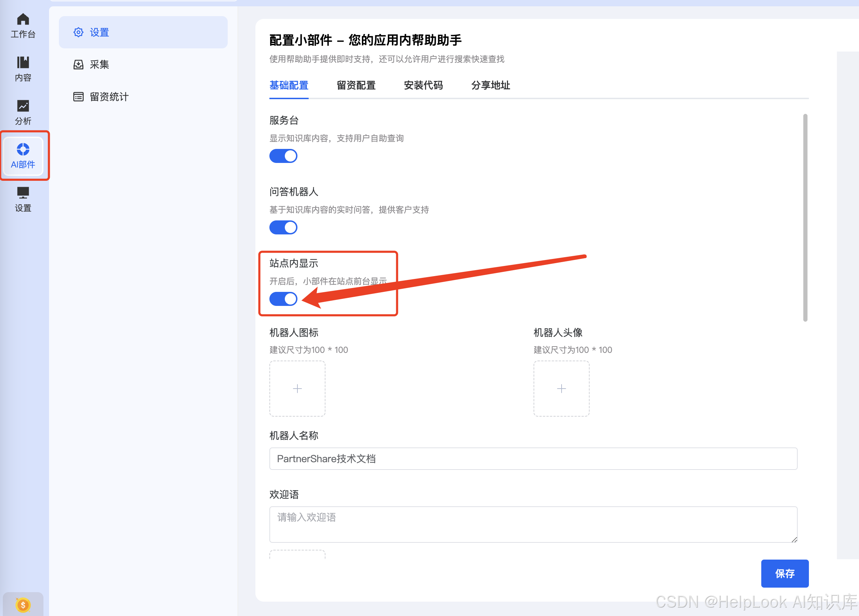Screen dimensions: 859x616
Task: Click the vertical scrollbar in config panel
Action: (x=805, y=218)
